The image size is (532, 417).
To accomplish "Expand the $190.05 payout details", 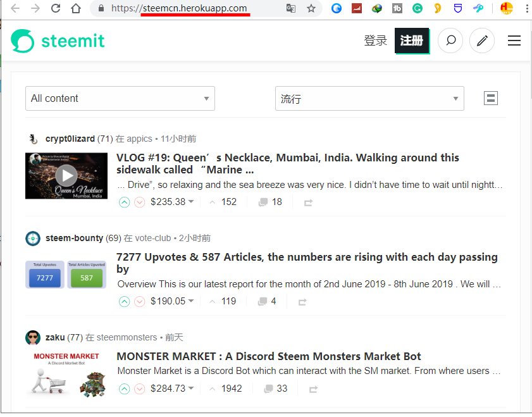I will [172, 301].
